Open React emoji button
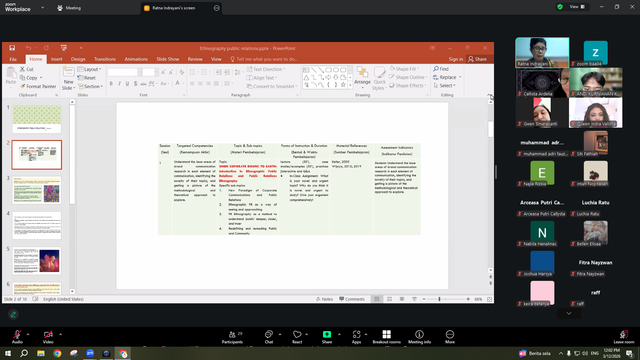The image size is (640, 360). pos(297,337)
